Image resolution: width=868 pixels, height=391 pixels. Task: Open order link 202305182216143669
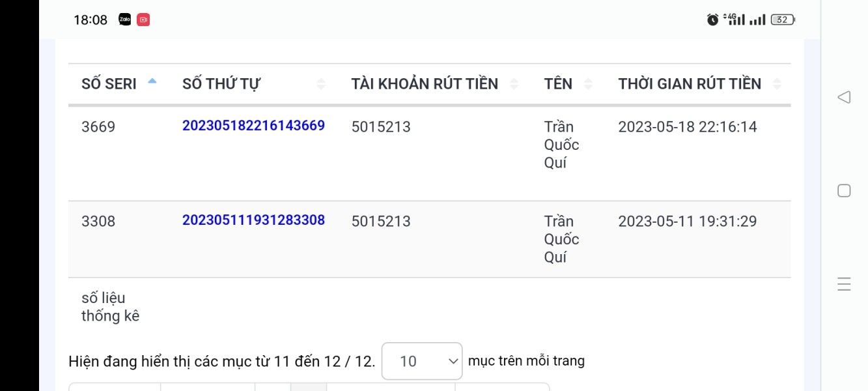(253, 126)
